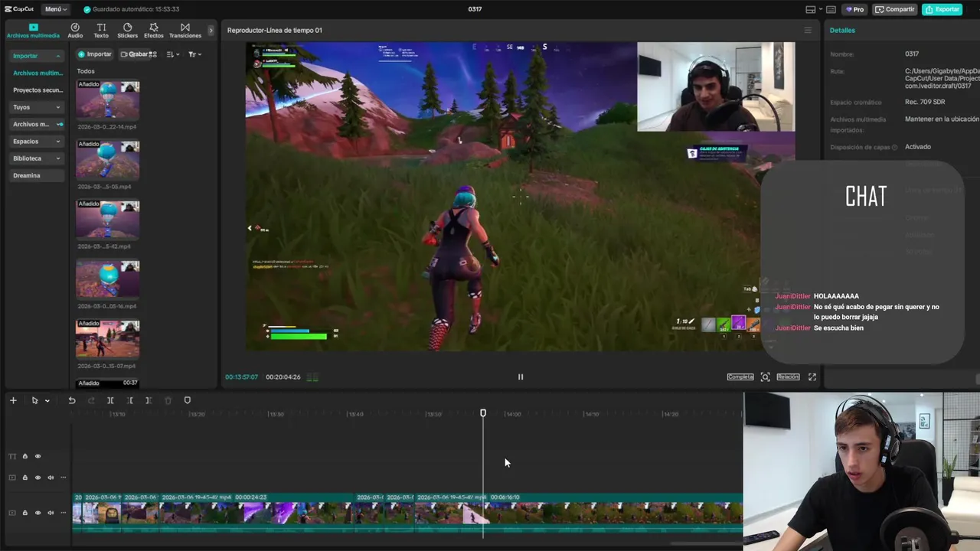Select the clip 2026-03-0...22-14.mp4 thumbnail
The image size is (980, 551).
coord(108,100)
